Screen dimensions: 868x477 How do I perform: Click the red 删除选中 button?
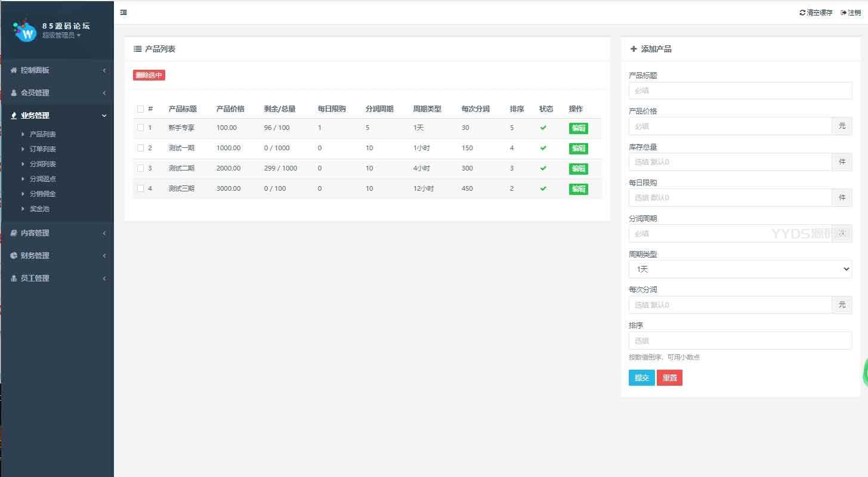(x=149, y=75)
